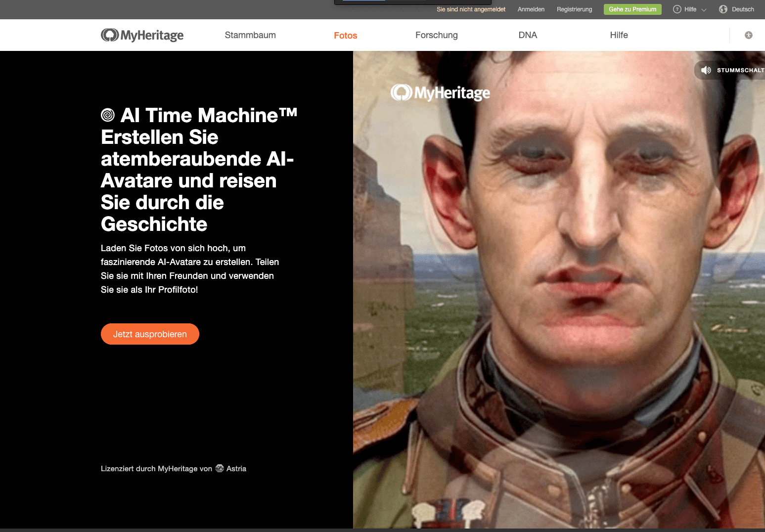Screen dimensions: 765x532
Task: Switch to the Fotos tab
Action: (x=345, y=35)
